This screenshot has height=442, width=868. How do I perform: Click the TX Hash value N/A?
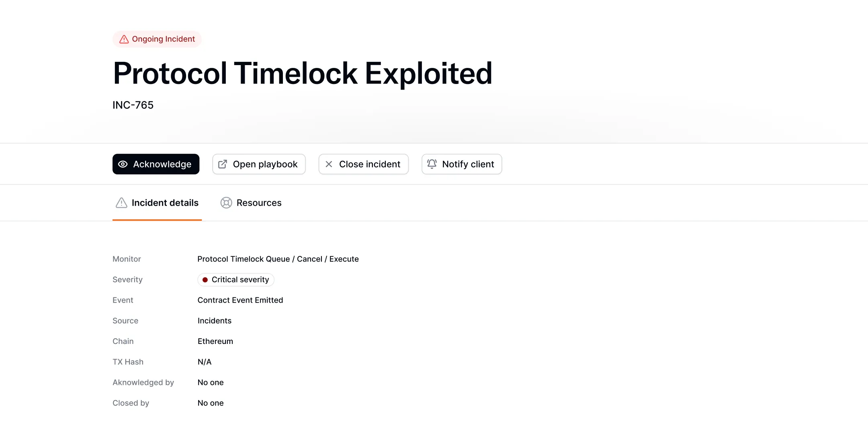tap(205, 362)
